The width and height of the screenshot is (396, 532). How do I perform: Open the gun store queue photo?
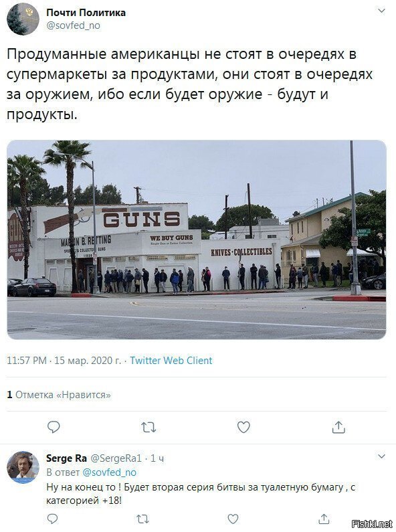click(x=197, y=240)
